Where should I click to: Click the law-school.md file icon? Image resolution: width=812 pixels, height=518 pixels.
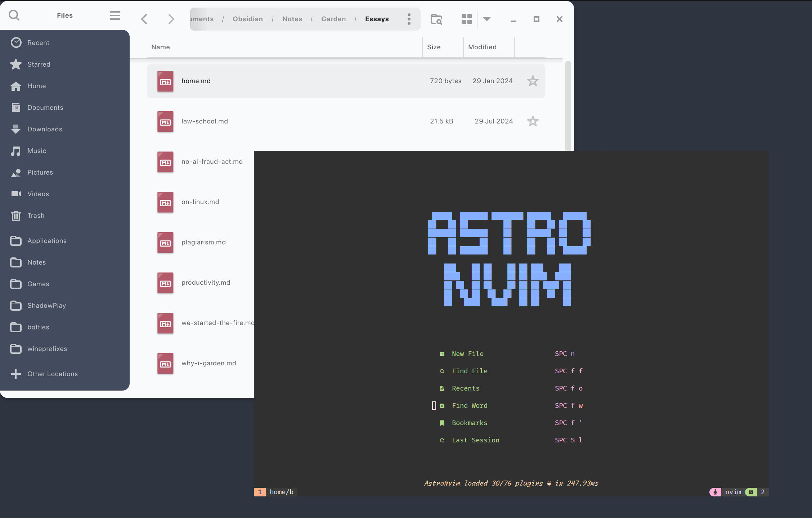(165, 122)
